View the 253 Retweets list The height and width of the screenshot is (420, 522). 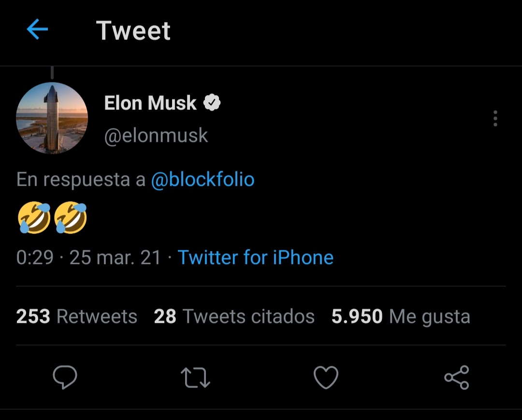pyautogui.click(x=77, y=317)
